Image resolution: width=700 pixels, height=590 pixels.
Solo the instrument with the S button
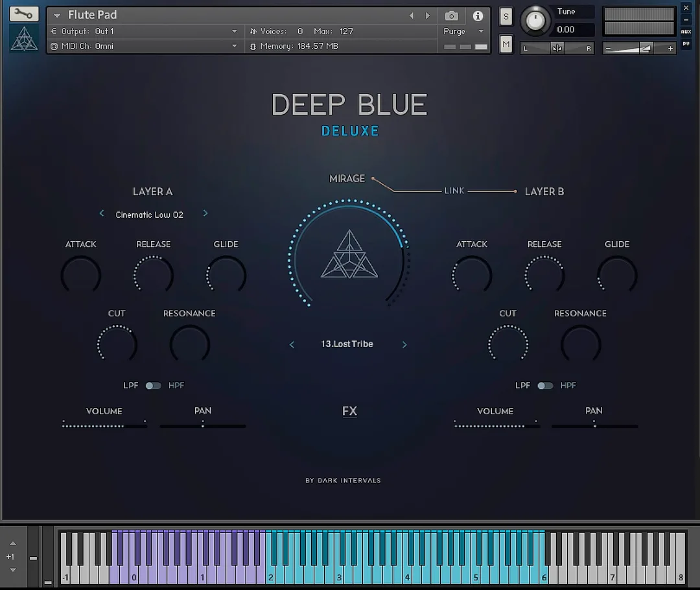click(506, 17)
